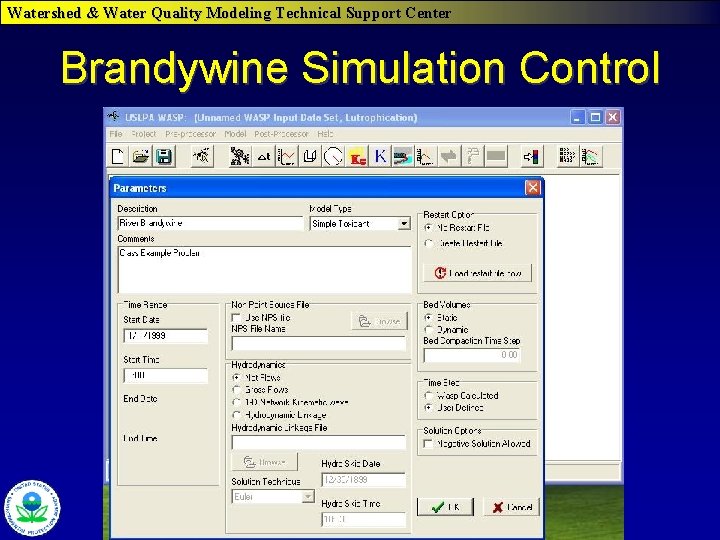Open the WASP output grid icon
This screenshot has width=720, height=540.
[568, 157]
